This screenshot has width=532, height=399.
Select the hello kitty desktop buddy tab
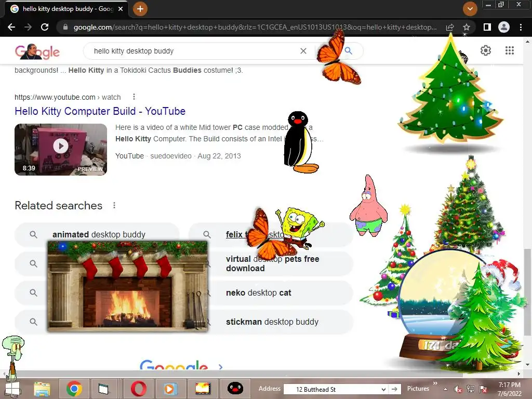(x=66, y=9)
